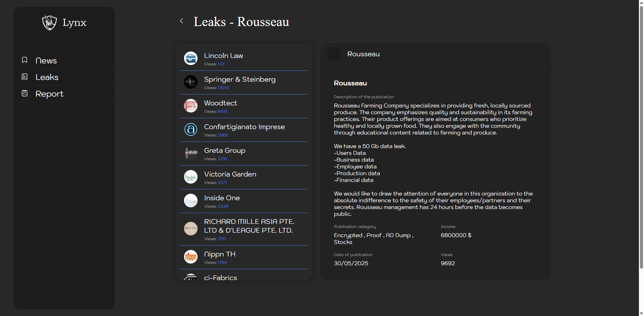This screenshot has width=644, height=316.
Task: Click the Confartigianato Imprese logo
Action: pyautogui.click(x=191, y=129)
